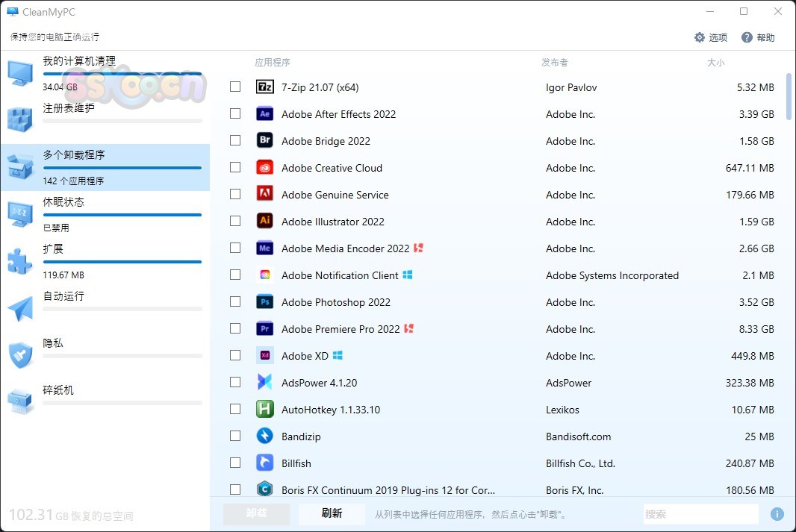The image size is (796, 532).
Task: Click the Adobe XD app icon
Action: coord(265,355)
